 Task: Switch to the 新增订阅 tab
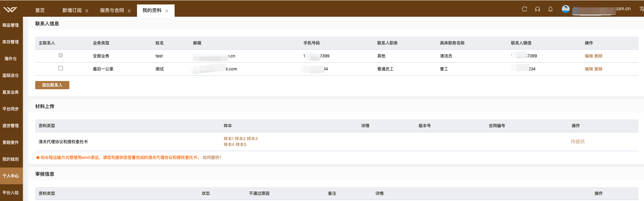tap(72, 10)
